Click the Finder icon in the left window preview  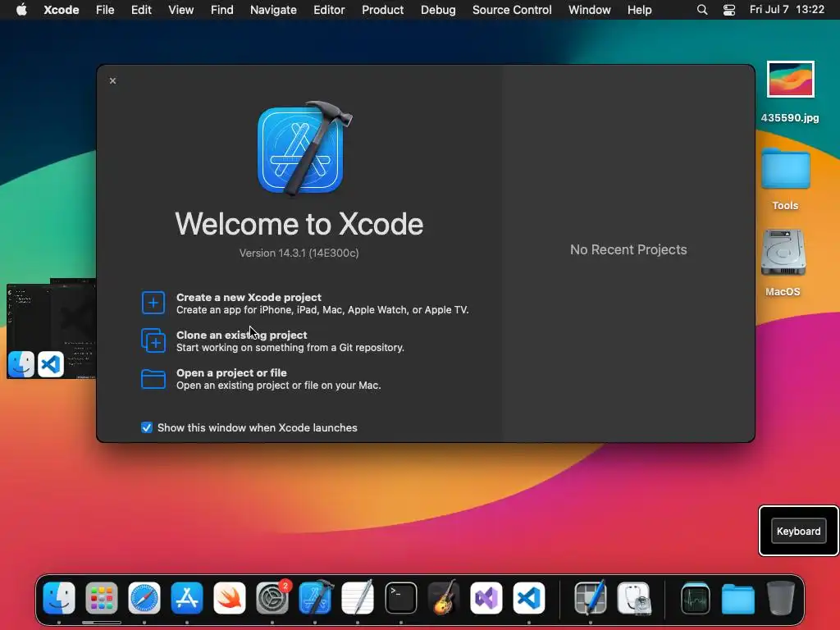click(x=21, y=364)
